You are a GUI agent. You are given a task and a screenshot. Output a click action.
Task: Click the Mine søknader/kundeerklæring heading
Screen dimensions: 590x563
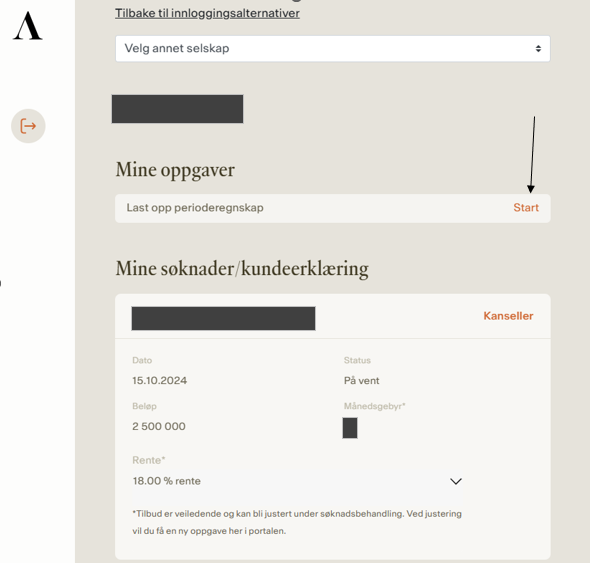[x=242, y=269]
